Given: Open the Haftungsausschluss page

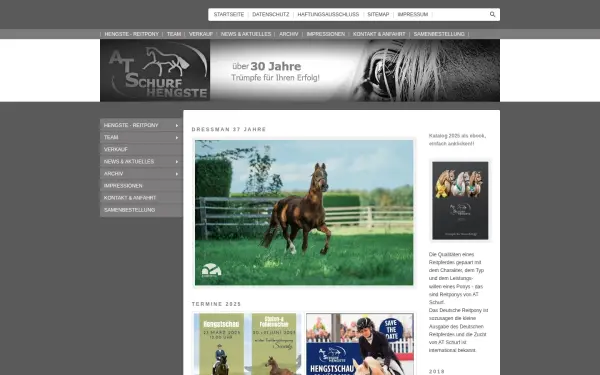Looking at the screenshot, I should tap(328, 14).
